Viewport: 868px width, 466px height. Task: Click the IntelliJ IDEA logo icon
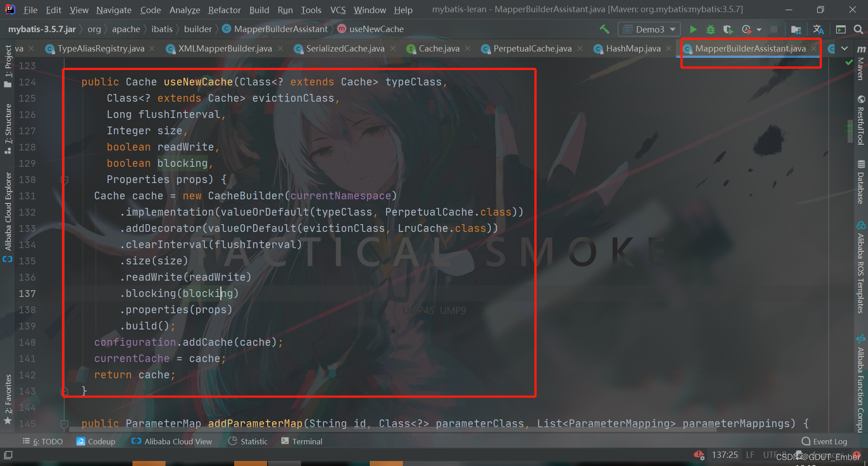click(x=9, y=9)
